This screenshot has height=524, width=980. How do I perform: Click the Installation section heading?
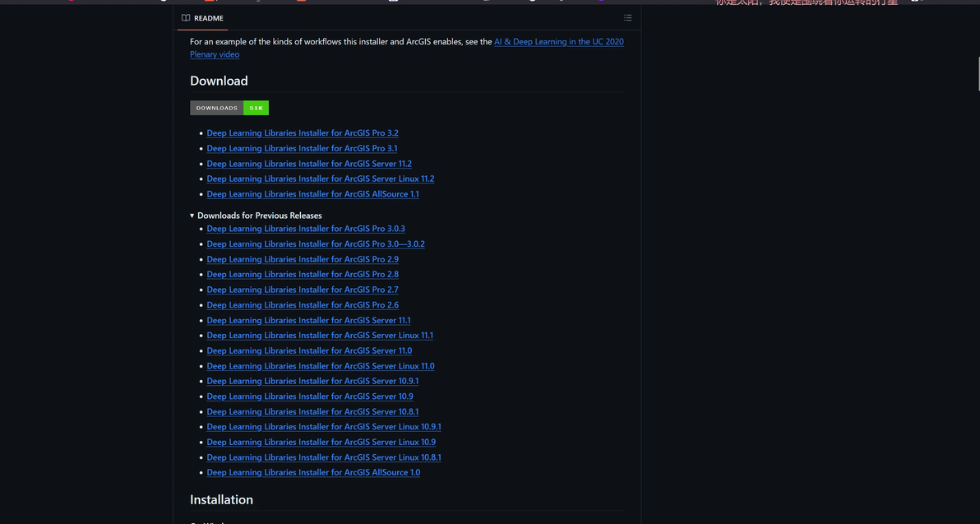click(x=221, y=499)
